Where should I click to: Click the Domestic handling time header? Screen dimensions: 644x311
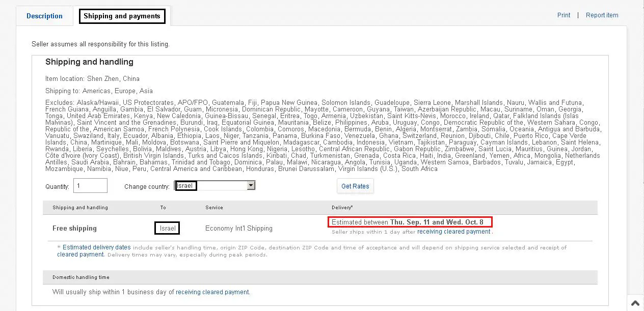[81, 277]
